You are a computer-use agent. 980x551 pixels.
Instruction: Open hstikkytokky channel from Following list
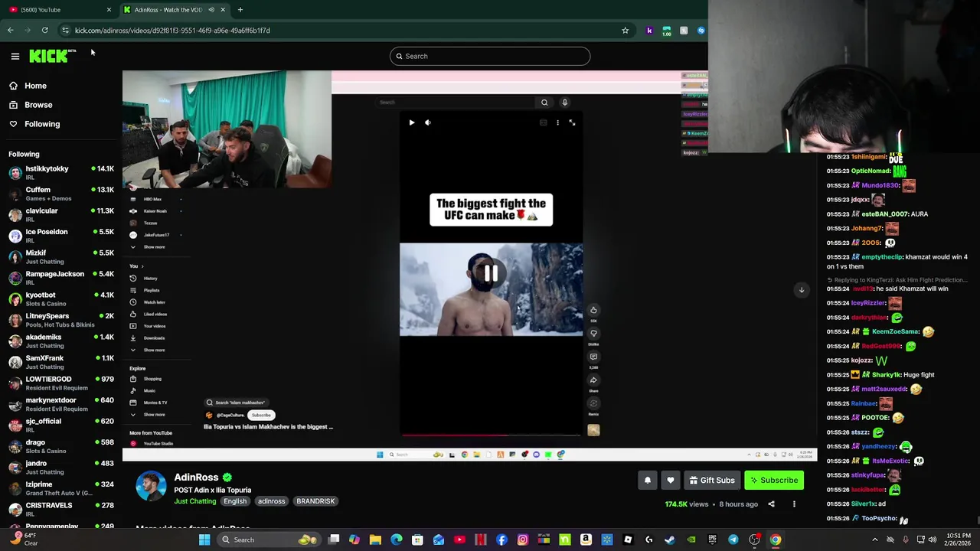tap(61, 173)
